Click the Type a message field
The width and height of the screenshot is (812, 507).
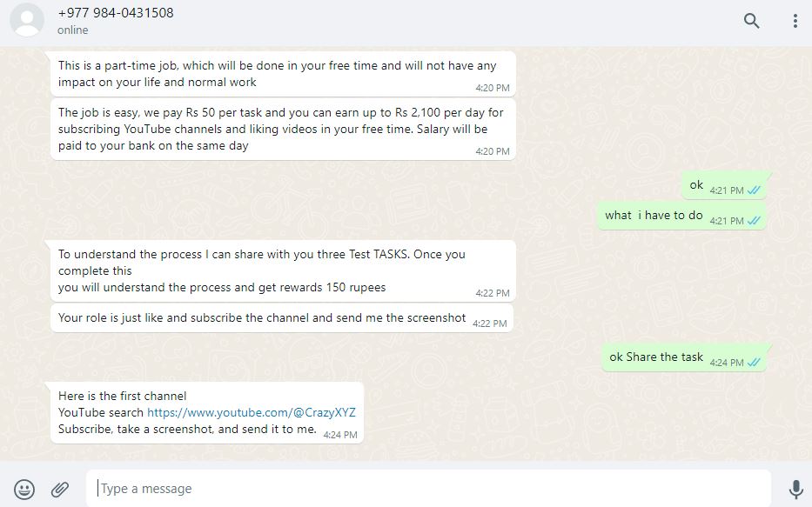426,489
